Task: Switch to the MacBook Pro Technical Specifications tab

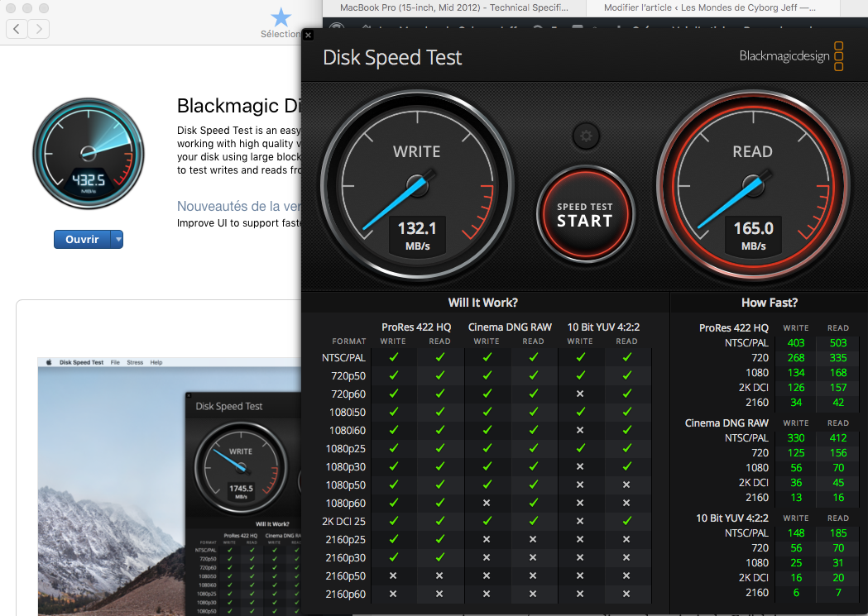Action: pyautogui.click(x=454, y=7)
